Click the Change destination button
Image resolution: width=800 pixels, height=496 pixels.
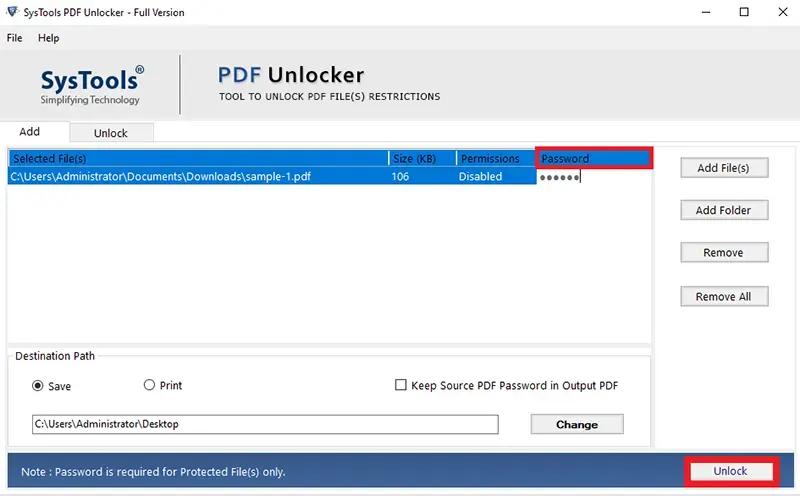point(577,425)
